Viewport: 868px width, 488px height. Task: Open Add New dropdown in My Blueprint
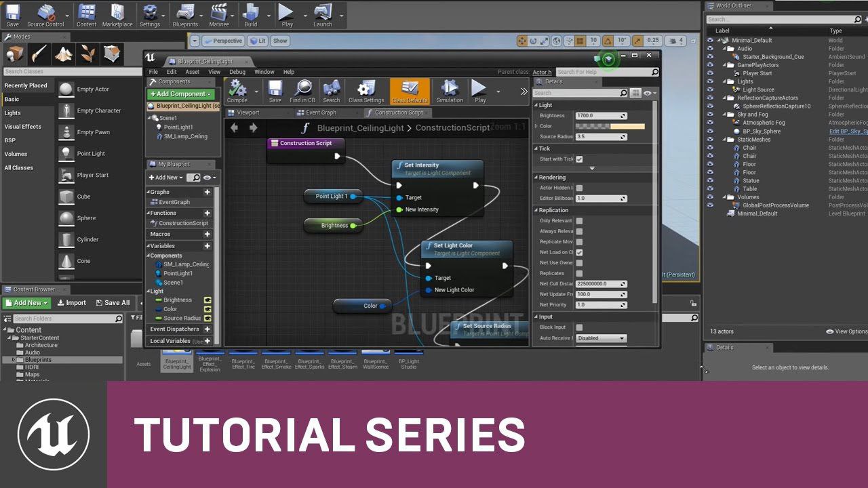click(167, 178)
